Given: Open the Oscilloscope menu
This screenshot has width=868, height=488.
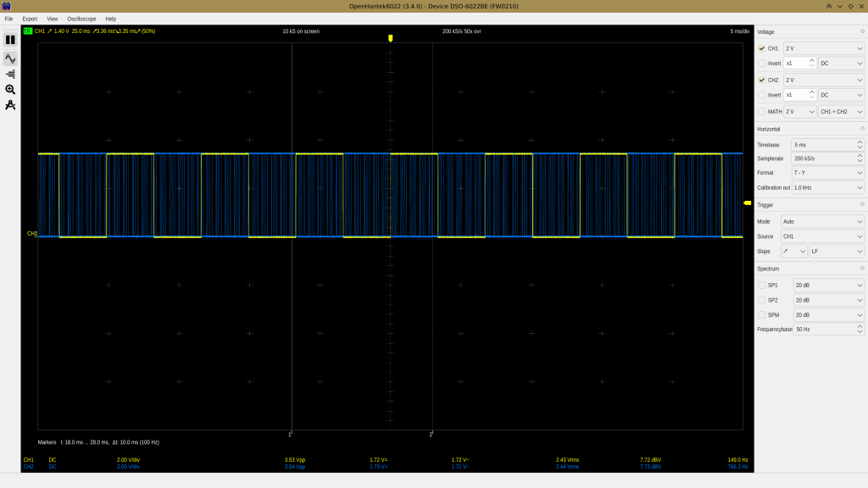Looking at the screenshot, I should click(x=81, y=19).
